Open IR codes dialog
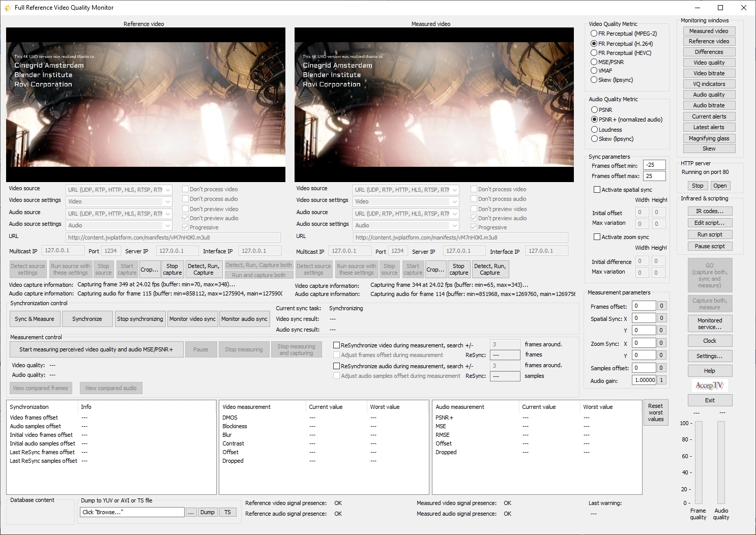This screenshot has width=756, height=535. (710, 211)
